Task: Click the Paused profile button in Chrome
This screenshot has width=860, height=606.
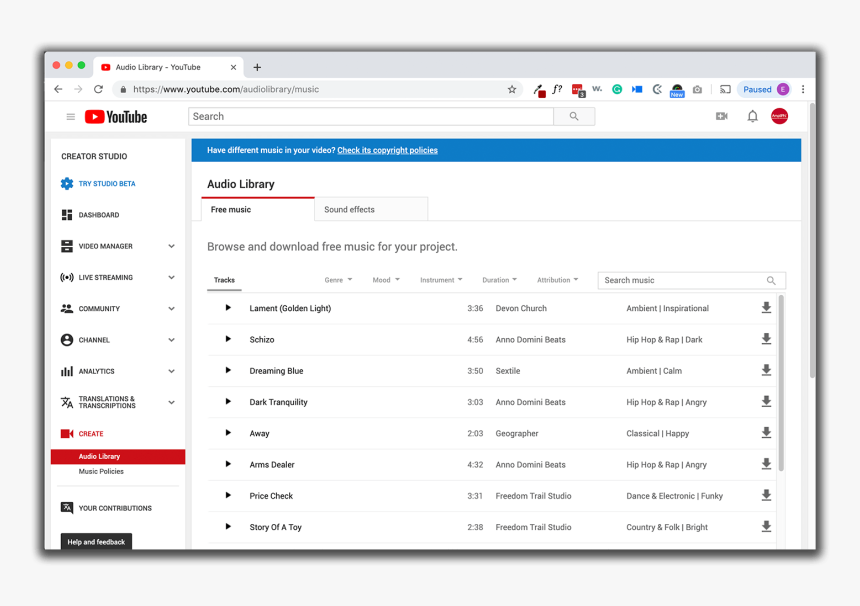Action: (x=765, y=89)
